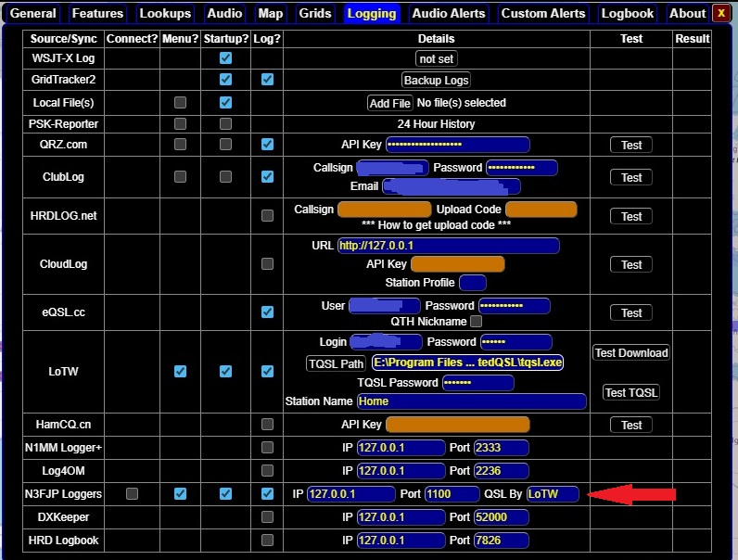Enable DXKeeper log checkbox
Viewport: 738px width, 560px height.
click(267, 516)
